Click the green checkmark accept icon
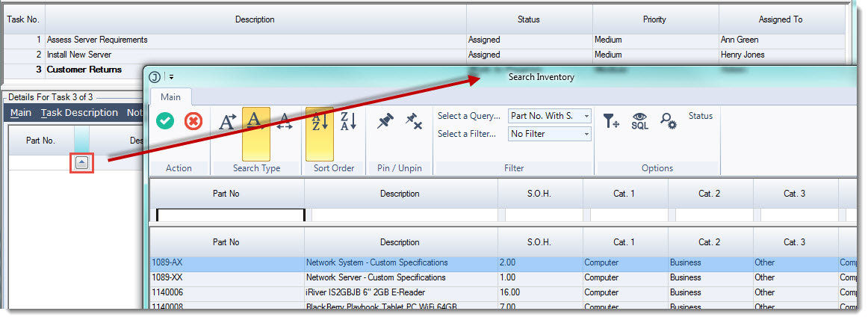 (165, 120)
